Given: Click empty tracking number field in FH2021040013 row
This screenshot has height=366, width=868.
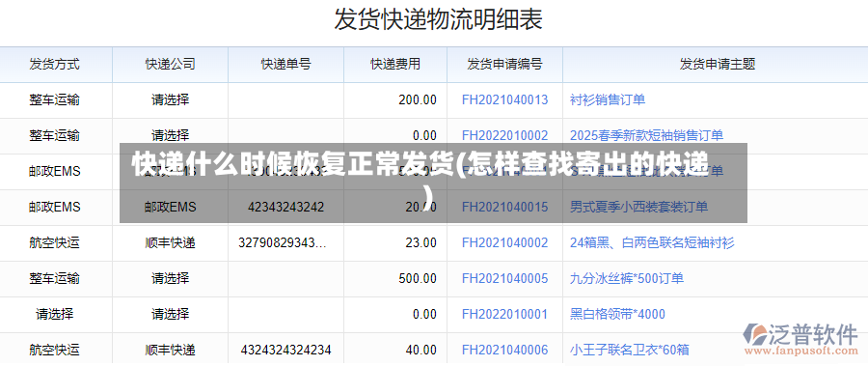Looking at the screenshot, I should (286, 99).
